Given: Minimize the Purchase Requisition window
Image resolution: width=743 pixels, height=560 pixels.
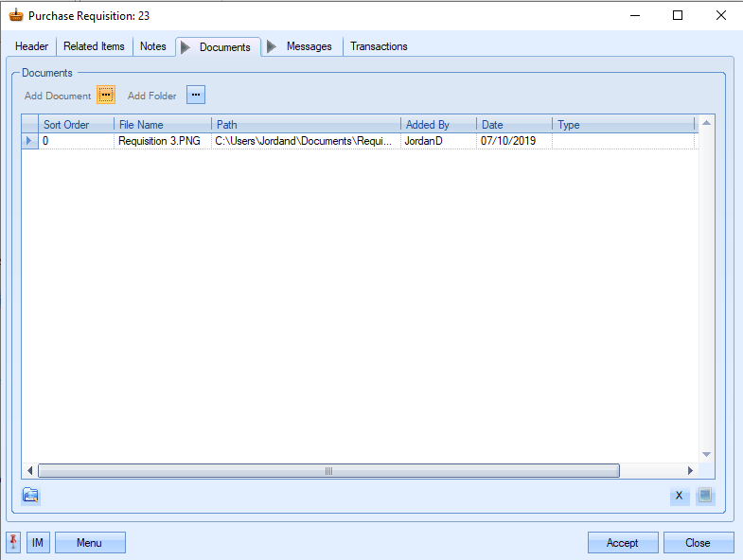Looking at the screenshot, I should click(x=635, y=15).
